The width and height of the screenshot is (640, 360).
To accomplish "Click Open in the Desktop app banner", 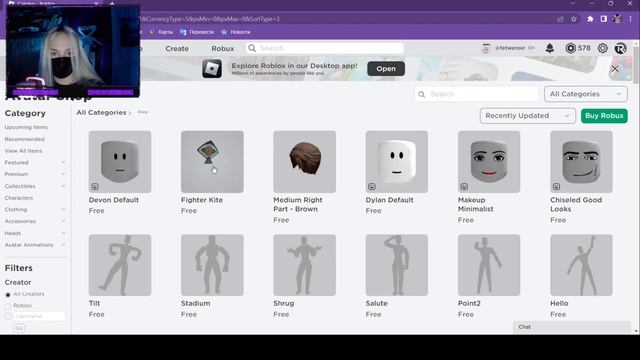I will tap(386, 69).
